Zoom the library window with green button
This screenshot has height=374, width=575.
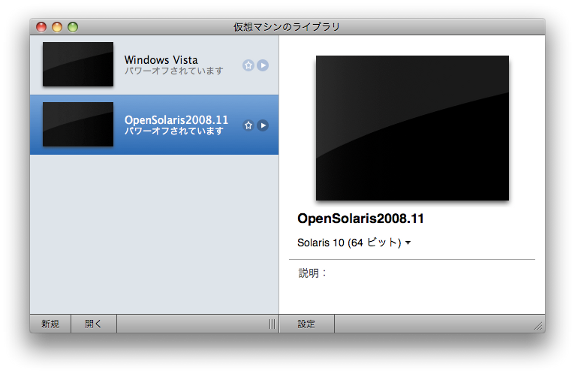coord(73,27)
